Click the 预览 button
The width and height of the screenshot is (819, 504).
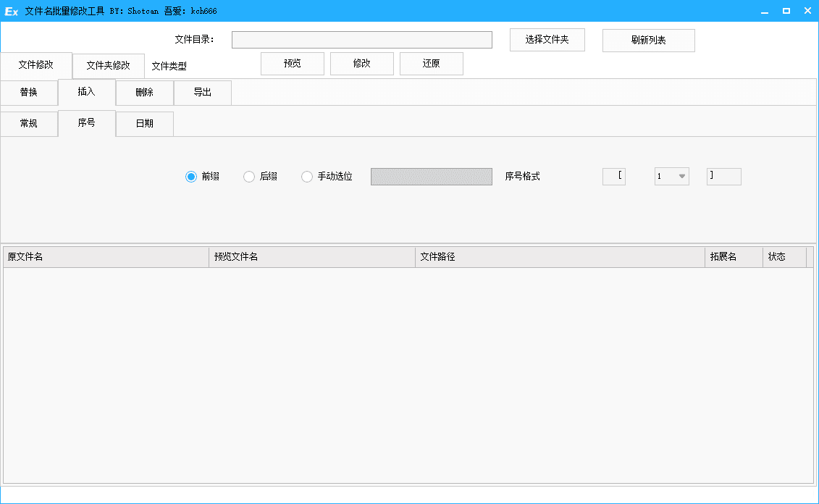293,64
